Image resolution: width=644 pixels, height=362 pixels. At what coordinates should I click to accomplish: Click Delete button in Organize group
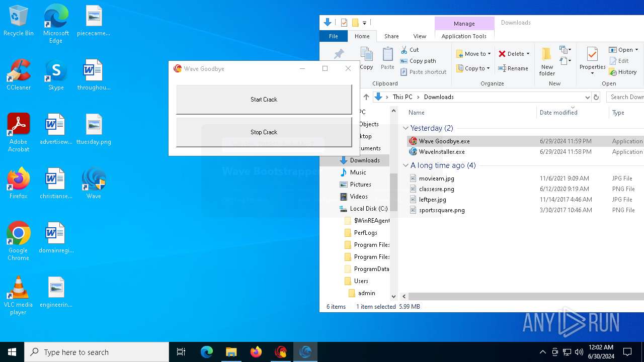point(511,54)
